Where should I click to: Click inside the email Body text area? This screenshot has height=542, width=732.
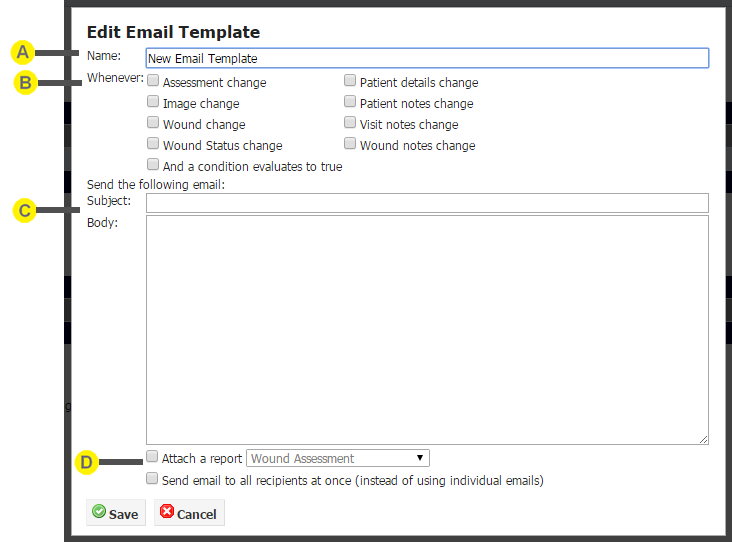pyautogui.click(x=427, y=330)
